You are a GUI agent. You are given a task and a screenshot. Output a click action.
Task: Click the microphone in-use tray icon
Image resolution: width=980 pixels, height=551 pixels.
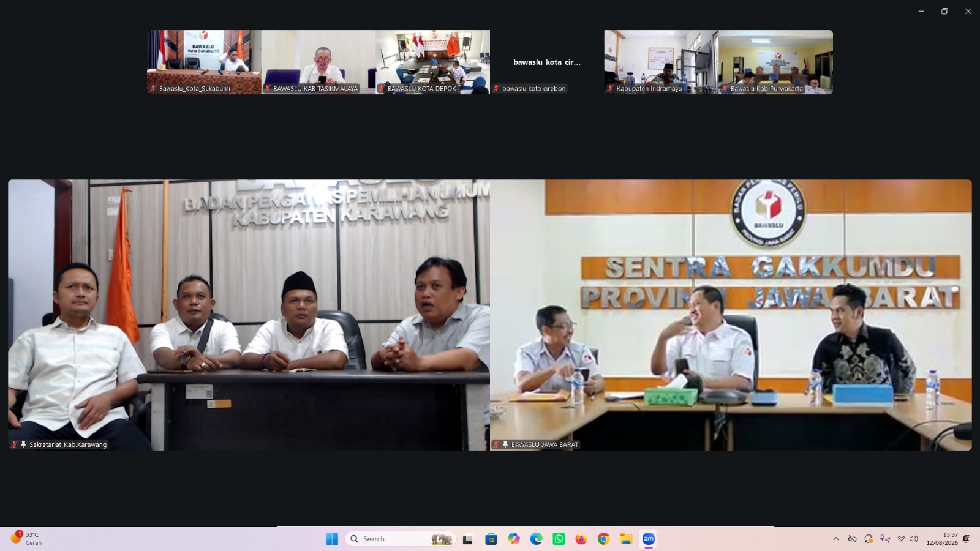[884, 539]
